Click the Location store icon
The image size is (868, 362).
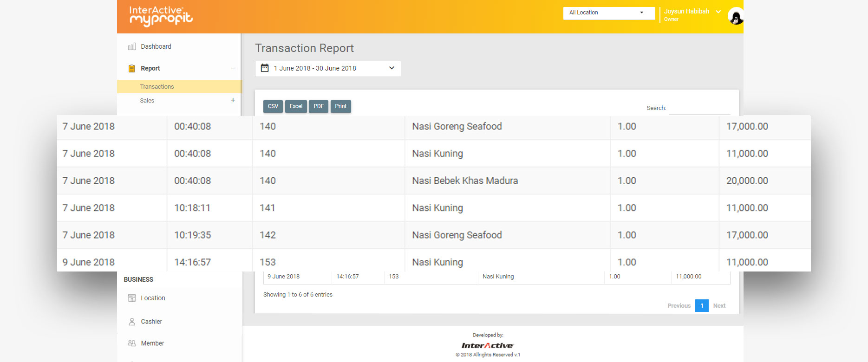point(132,298)
